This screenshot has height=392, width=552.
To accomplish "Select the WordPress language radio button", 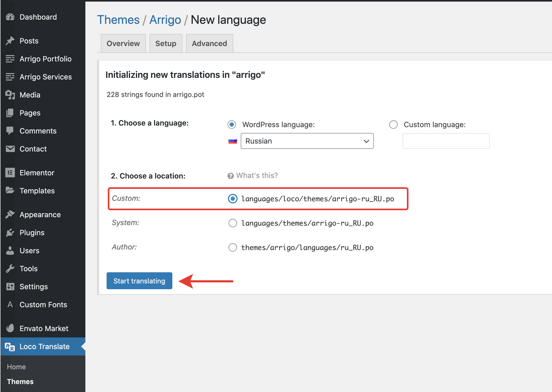I will pos(232,124).
